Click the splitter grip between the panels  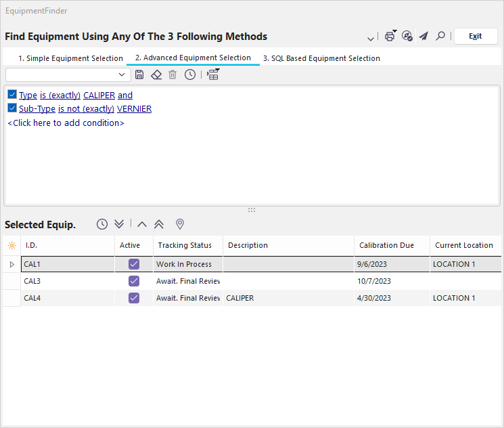point(252,210)
